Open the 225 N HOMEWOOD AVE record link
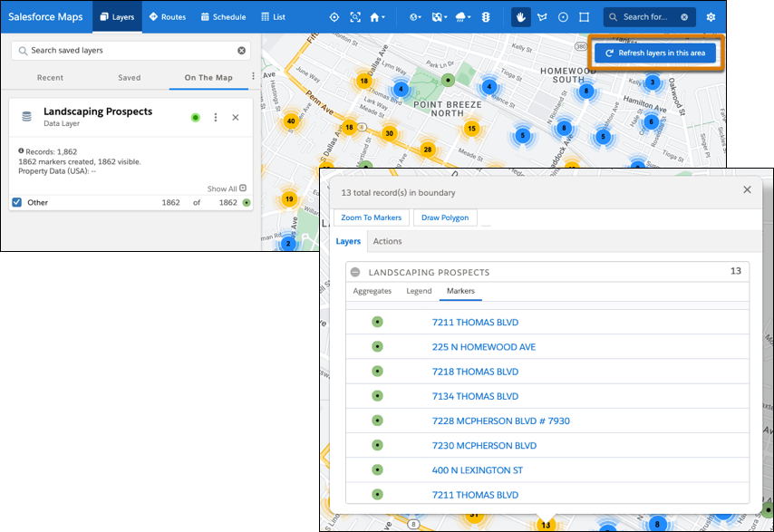774x532 pixels. pos(484,347)
